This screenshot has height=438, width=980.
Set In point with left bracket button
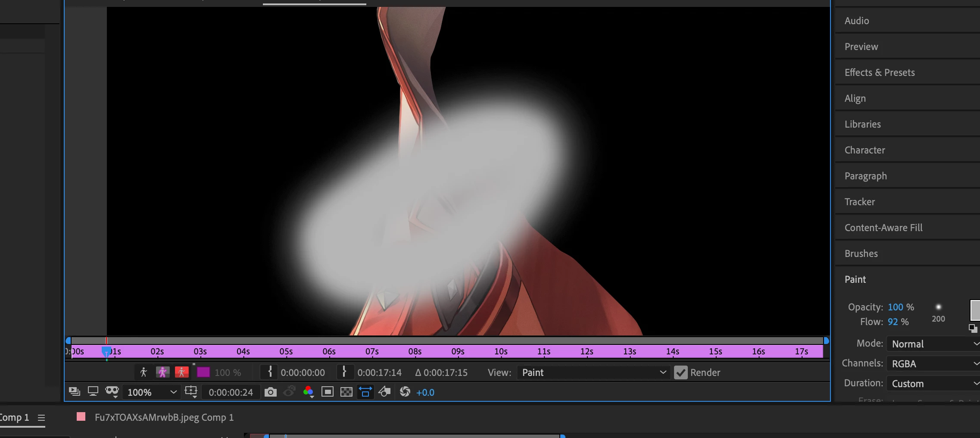270,372
